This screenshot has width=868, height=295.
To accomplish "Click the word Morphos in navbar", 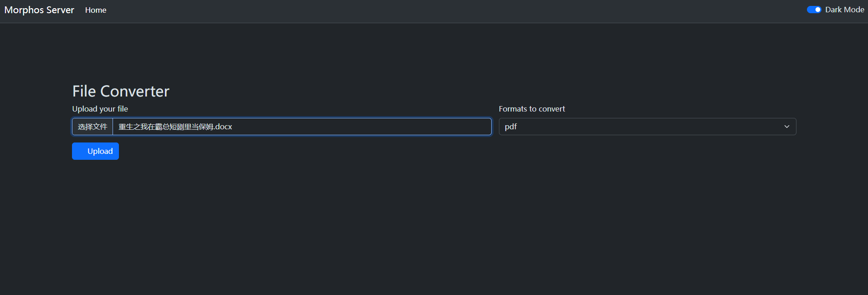I will [x=24, y=10].
